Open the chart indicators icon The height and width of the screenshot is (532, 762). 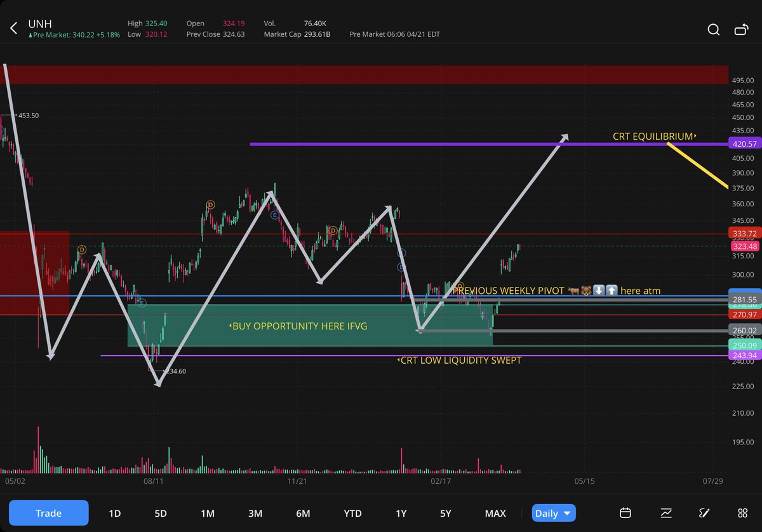666,513
